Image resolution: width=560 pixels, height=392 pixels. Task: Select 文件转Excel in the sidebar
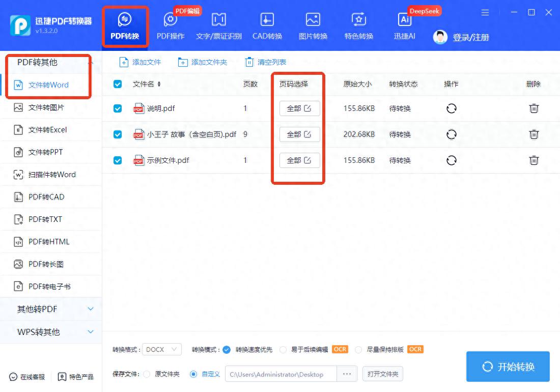tap(47, 130)
